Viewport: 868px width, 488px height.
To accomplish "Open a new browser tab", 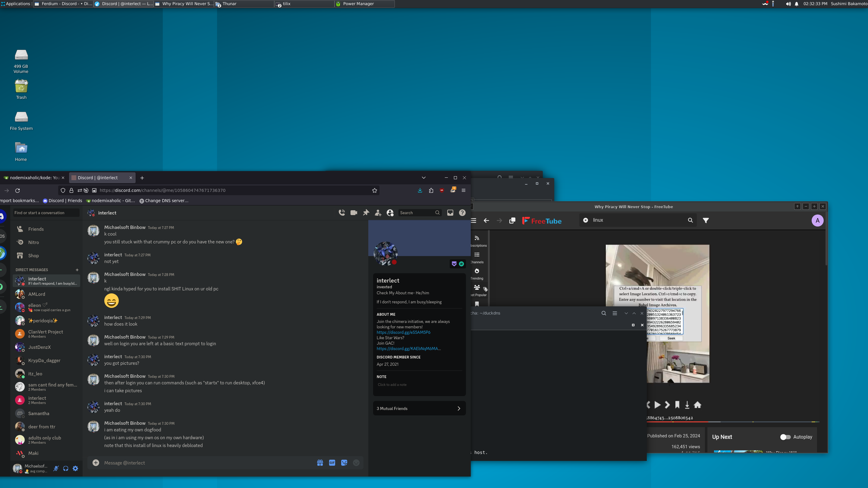I will click(142, 178).
